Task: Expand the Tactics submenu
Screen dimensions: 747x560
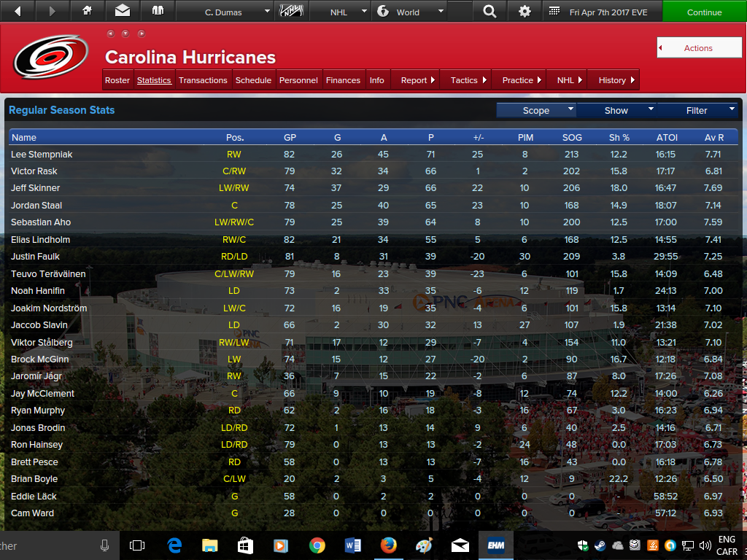Action: coord(466,80)
